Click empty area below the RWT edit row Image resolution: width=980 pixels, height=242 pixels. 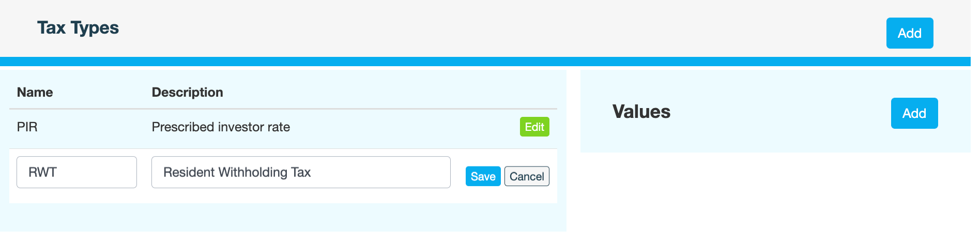283,217
